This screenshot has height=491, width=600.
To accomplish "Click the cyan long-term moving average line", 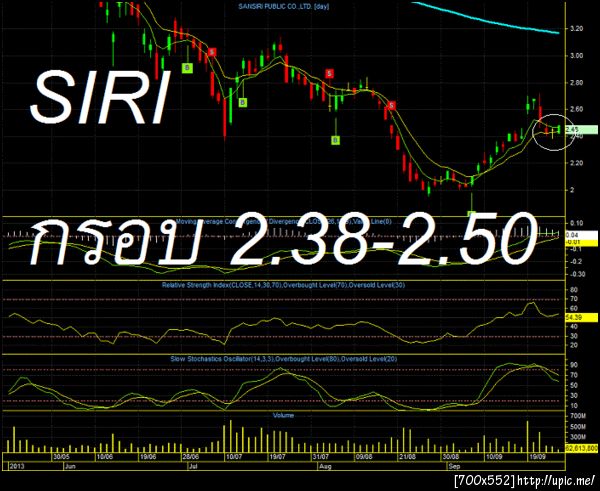I will click(486, 20).
